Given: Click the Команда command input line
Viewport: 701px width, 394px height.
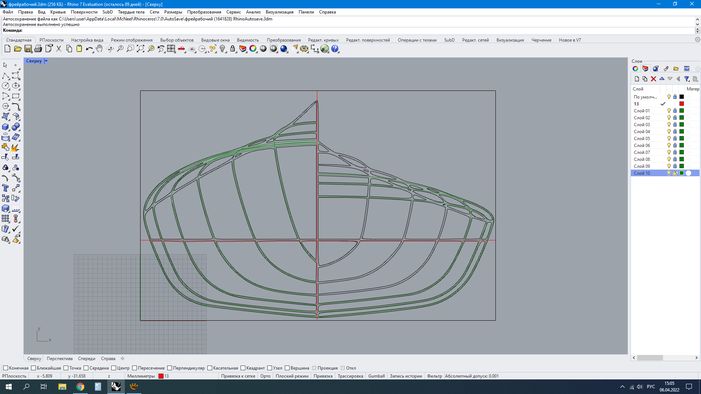Looking at the screenshot, I should coord(348,30).
